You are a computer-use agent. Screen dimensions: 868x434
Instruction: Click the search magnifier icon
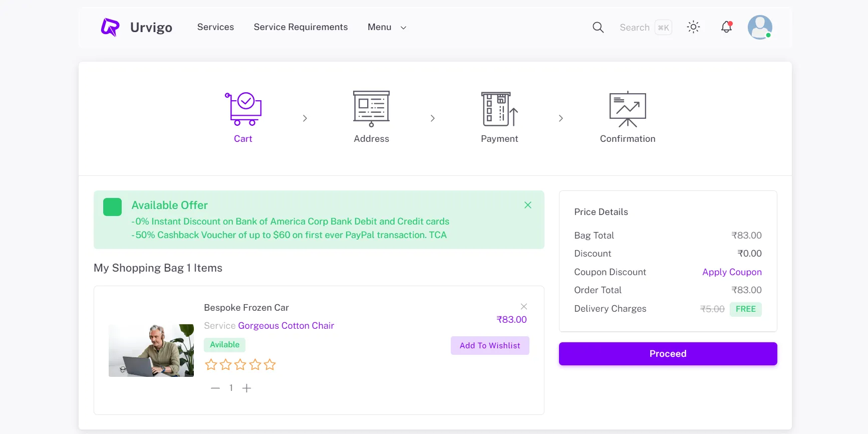pyautogui.click(x=598, y=28)
